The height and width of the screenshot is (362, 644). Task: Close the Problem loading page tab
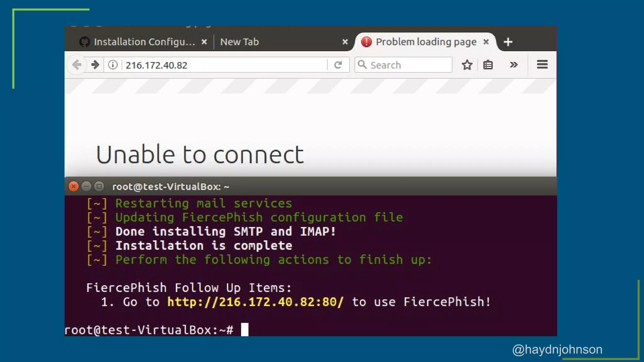[x=486, y=42]
